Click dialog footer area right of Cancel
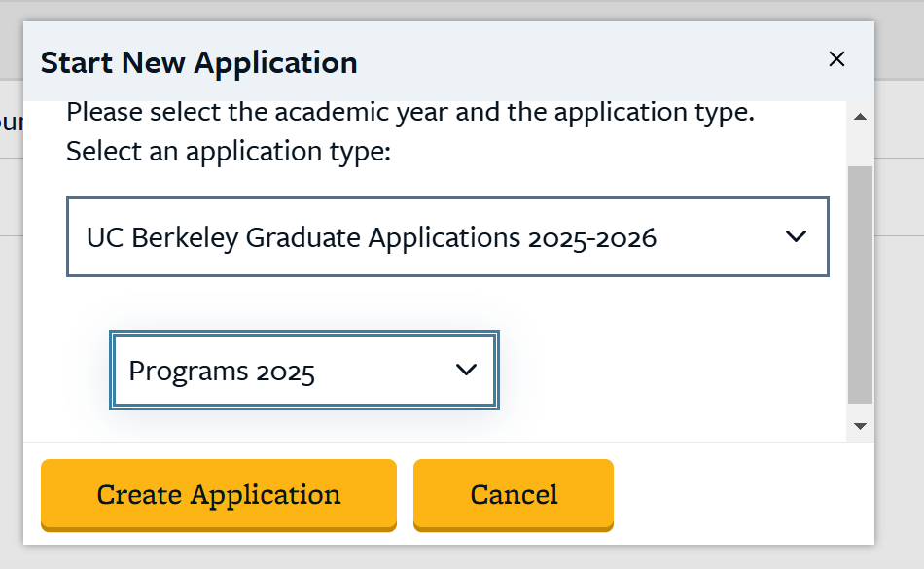This screenshot has height=569, width=924. coord(739,494)
